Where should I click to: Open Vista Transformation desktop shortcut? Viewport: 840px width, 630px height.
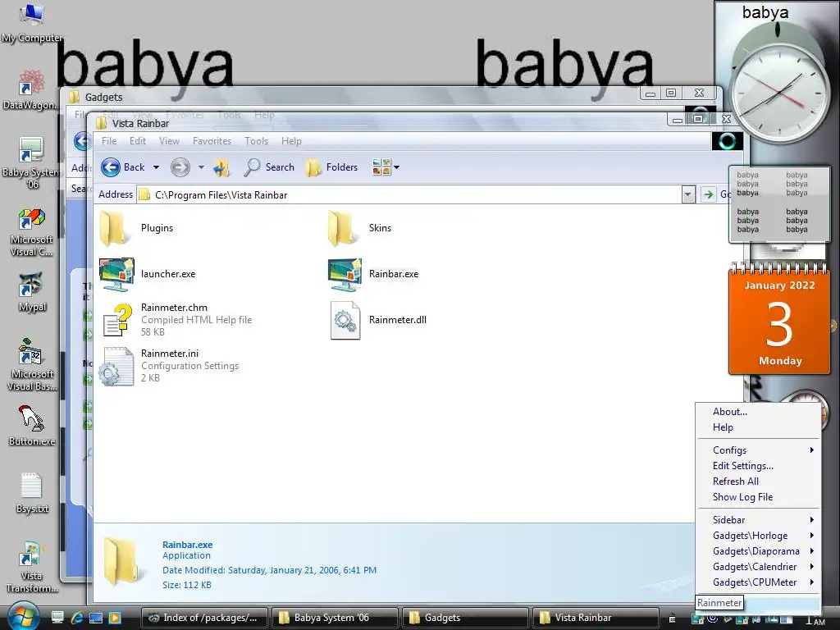point(32,567)
